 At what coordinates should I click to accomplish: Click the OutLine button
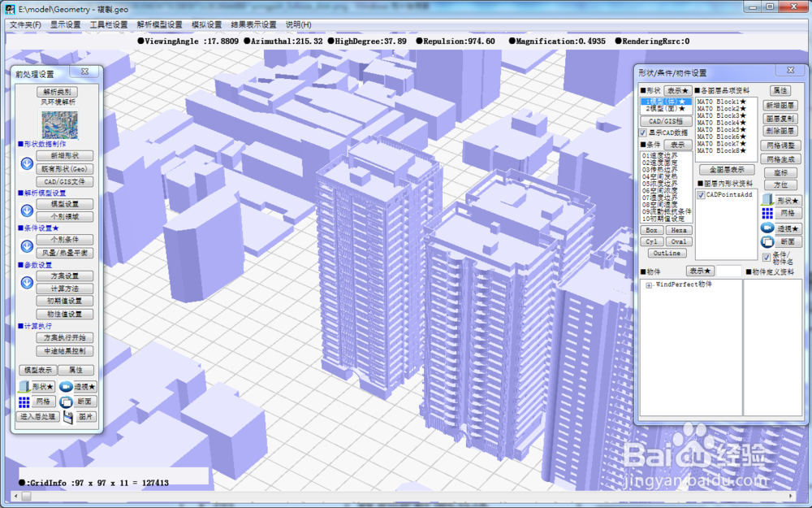pos(667,254)
